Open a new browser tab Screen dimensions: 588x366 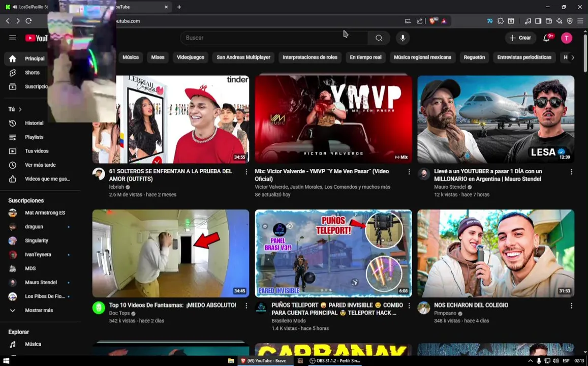[179, 7]
